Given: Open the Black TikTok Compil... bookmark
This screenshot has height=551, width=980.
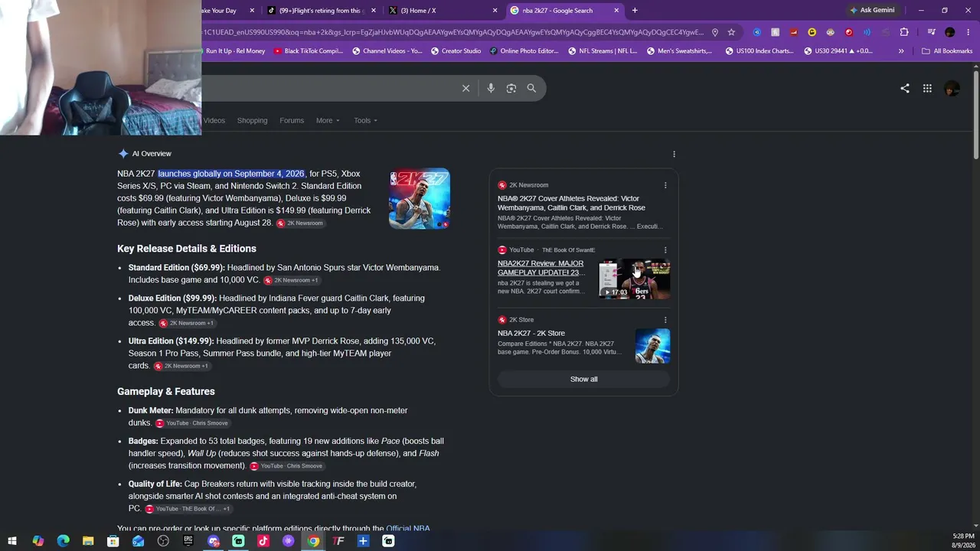Looking at the screenshot, I should click(x=308, y=51).
